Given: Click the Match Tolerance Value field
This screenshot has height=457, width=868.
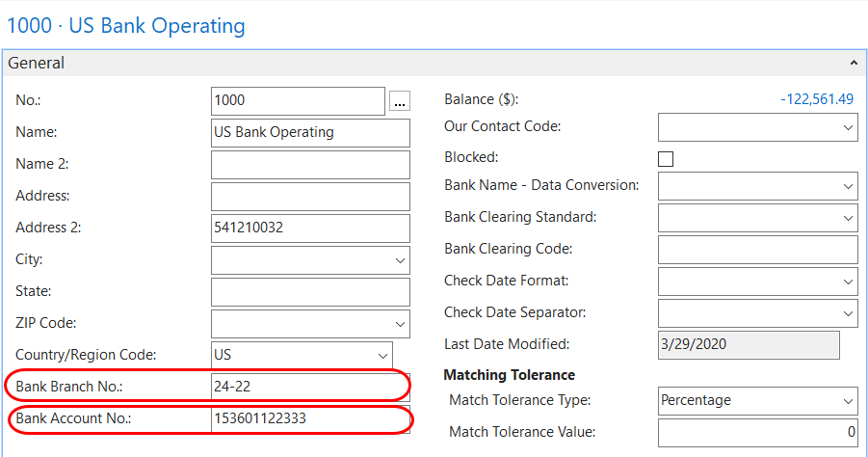Looking at the screenshot, I should click(x=757, y=433).
